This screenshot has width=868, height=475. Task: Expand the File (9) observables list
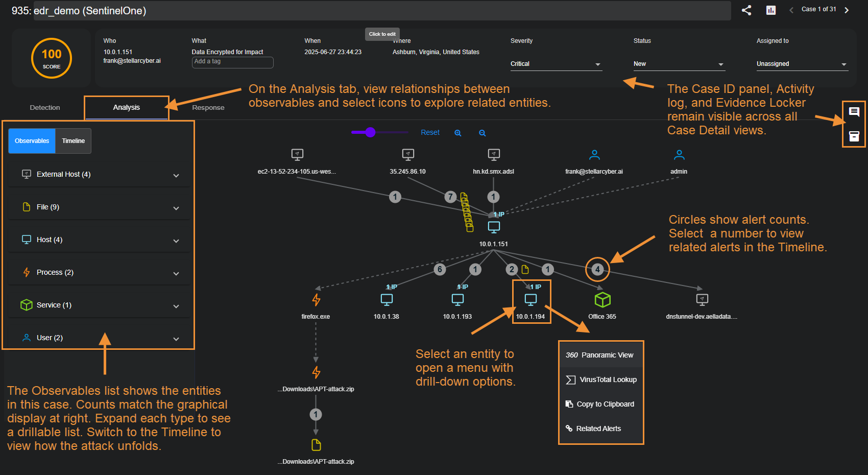[x=99, y=207]
